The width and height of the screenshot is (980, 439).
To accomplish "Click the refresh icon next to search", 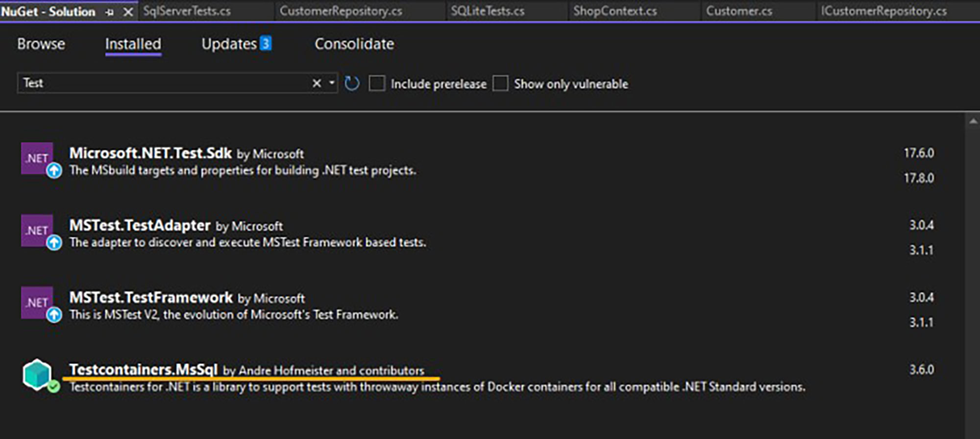I will tap(352, 83).
